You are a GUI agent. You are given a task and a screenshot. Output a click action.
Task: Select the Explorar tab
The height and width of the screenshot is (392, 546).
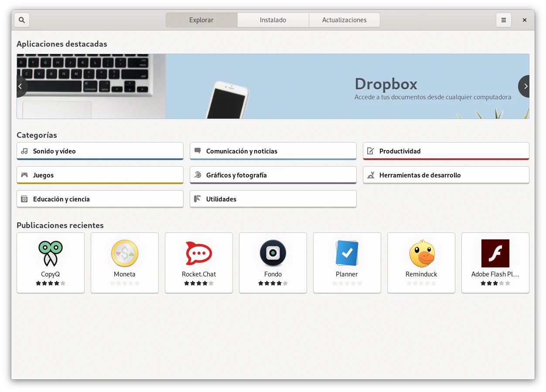click(201, 20)
